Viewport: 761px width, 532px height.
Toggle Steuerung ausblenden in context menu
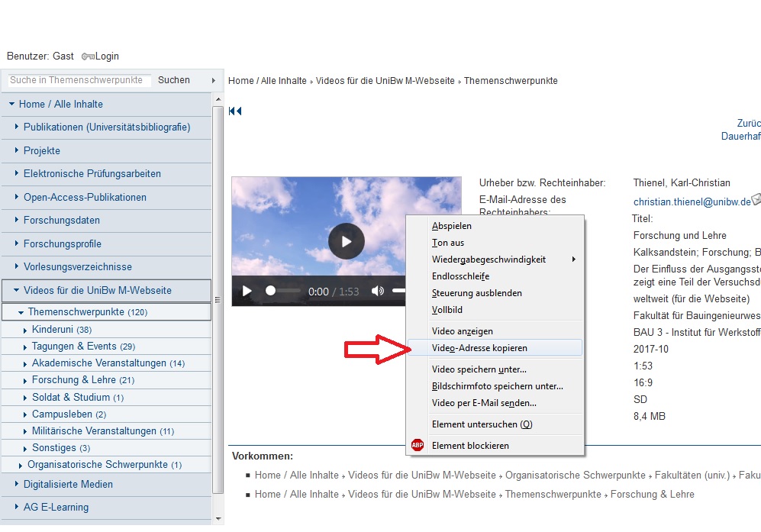click(476, 293)
